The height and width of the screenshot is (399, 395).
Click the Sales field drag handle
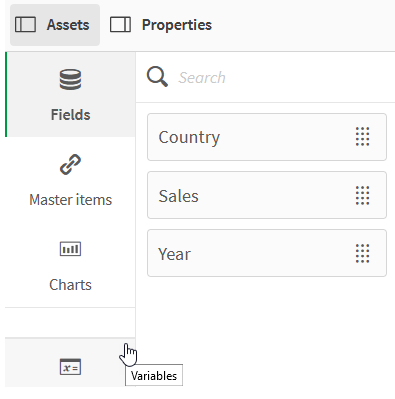[x=362, y=195]
